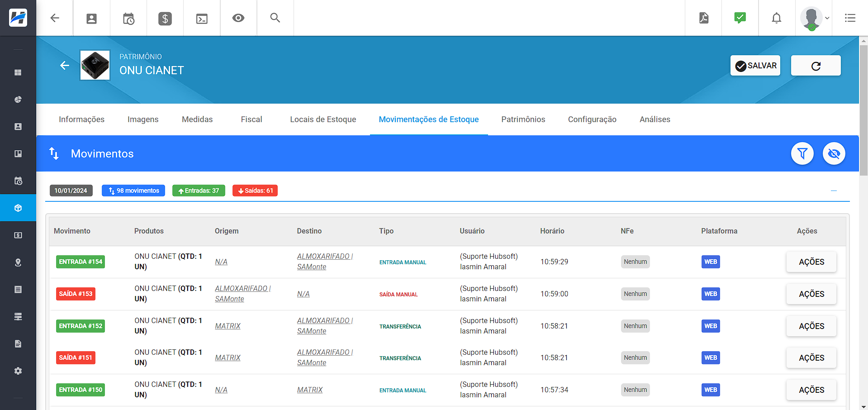Open AÇÕES for ENTRADA #154
The width and height of the screenshot is (868, 410).
click(x=811, y=262)
